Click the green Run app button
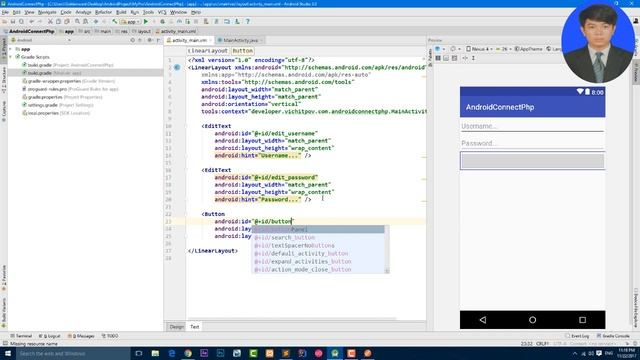 point(146,22)
